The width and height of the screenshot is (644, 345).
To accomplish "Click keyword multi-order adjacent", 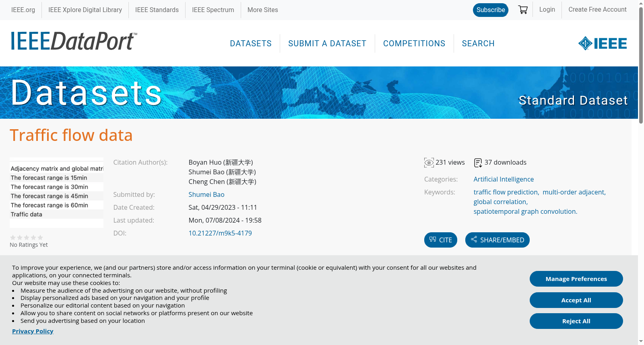I will coord(574,192).
